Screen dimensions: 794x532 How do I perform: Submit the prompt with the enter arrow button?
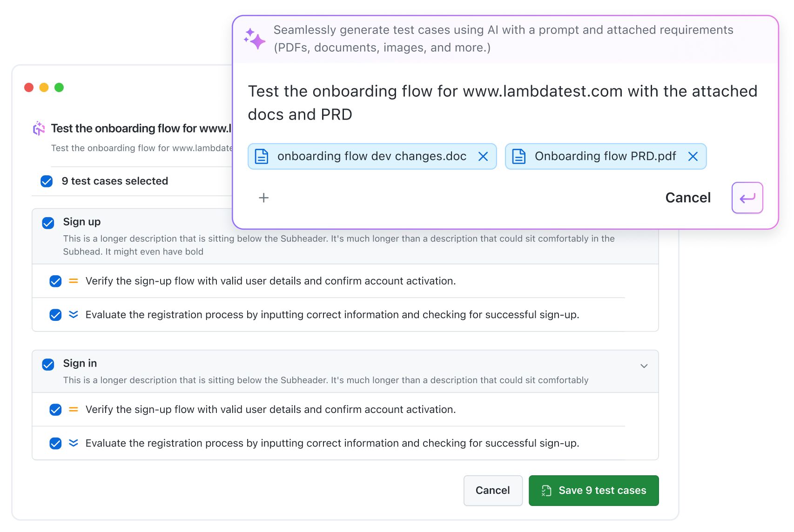click(747, 198)
